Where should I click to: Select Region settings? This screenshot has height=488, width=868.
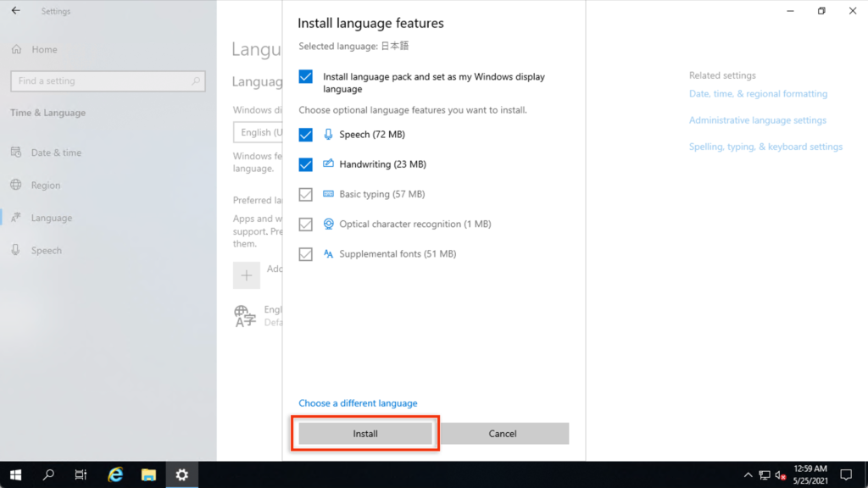click(46, 185)
